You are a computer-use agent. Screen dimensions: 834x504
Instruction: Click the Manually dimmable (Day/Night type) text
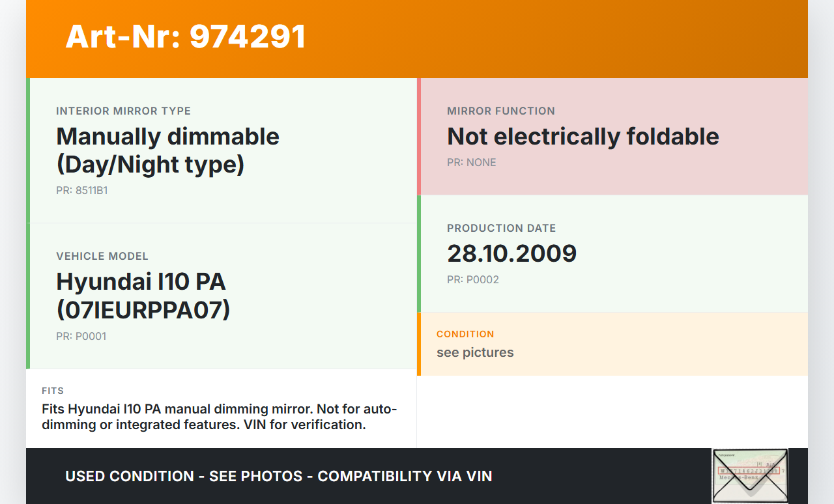point(167,150)
